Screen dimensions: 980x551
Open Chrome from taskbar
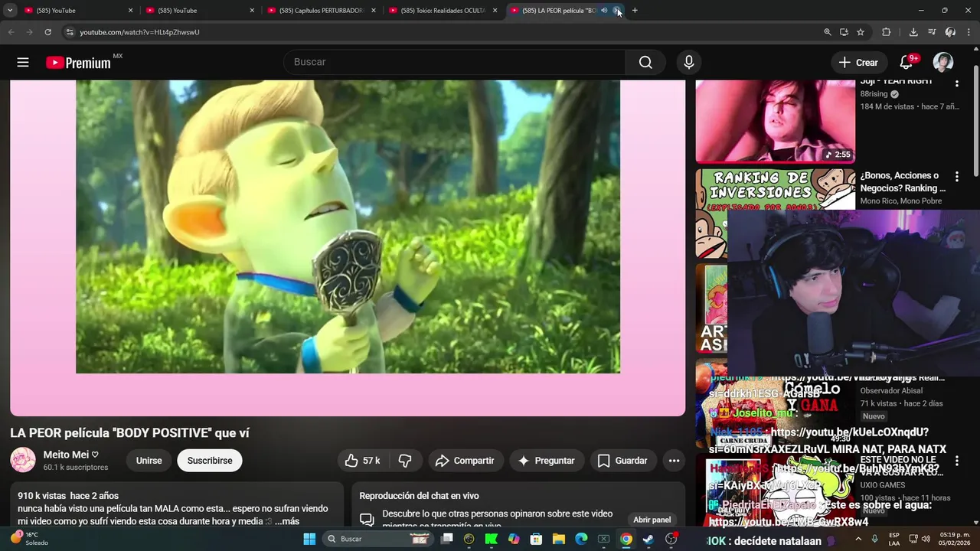[x=626, y=539]
